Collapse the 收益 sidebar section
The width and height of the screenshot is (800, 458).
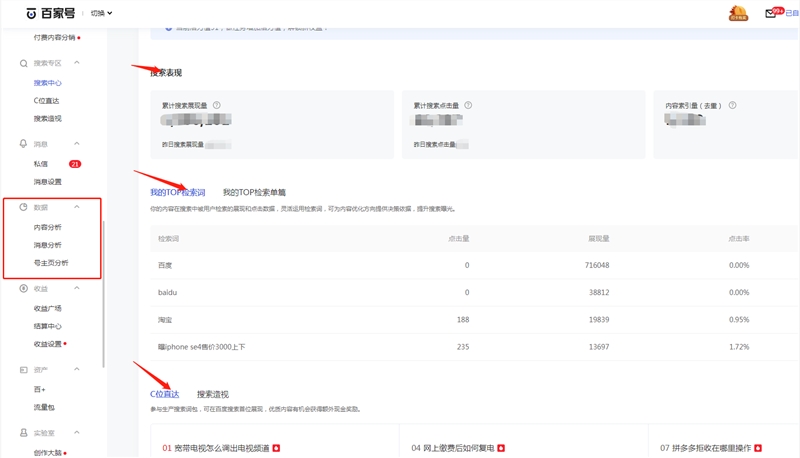pos(77,288)
